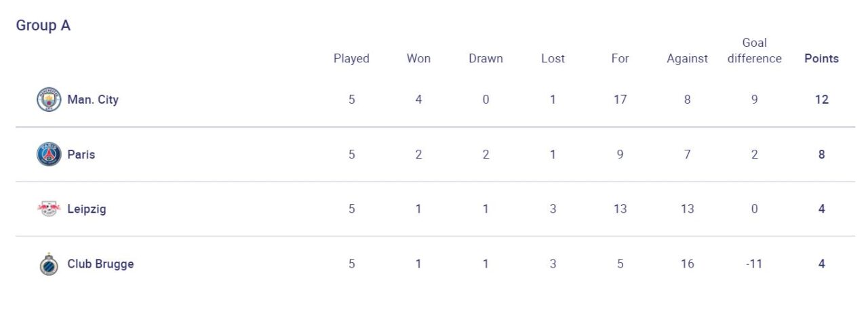Click the Played column header
The width and height of the screenshot is (868, 309).
[351, 58]
